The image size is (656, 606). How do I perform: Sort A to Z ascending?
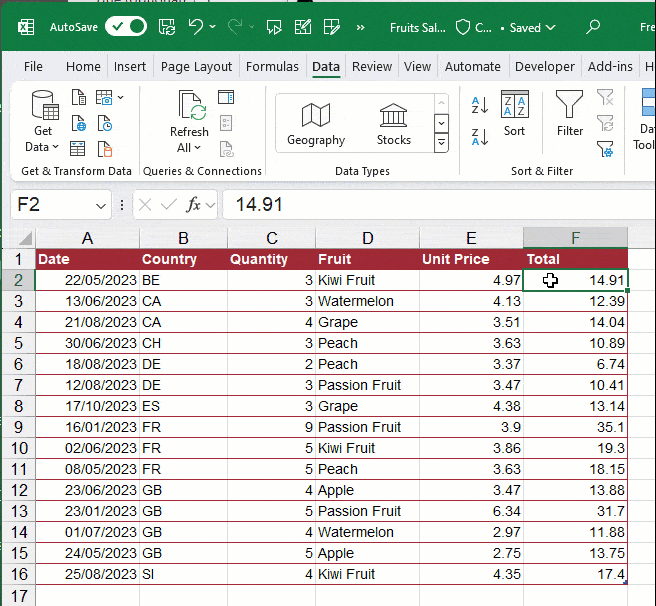click(x=479, y=105)
